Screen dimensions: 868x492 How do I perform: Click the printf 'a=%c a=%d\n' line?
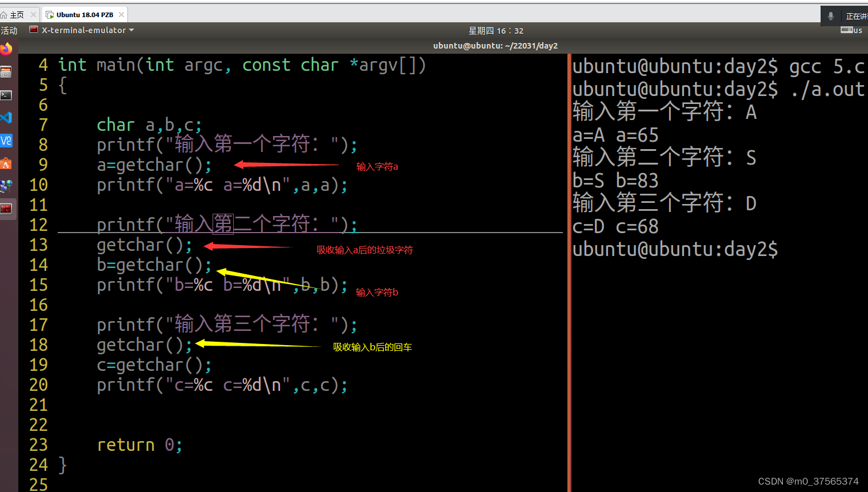(x=222, y=185)
